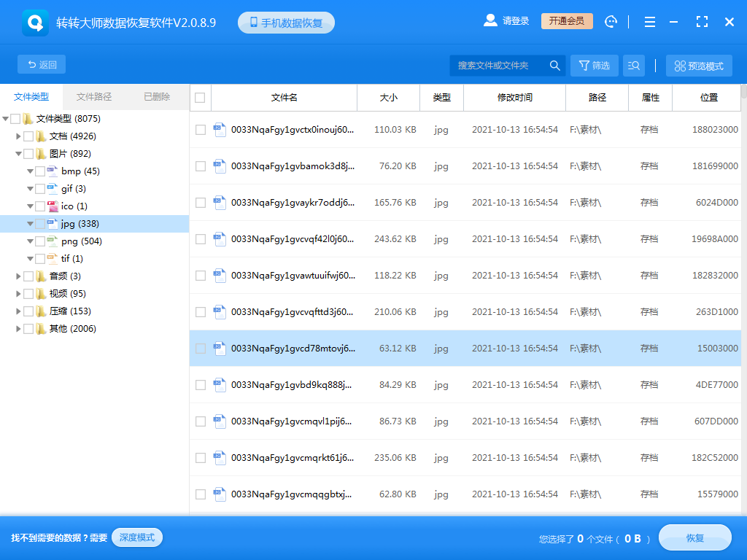Tick the 文件类型 (8075) root checkbox

(x=15, y=119)
